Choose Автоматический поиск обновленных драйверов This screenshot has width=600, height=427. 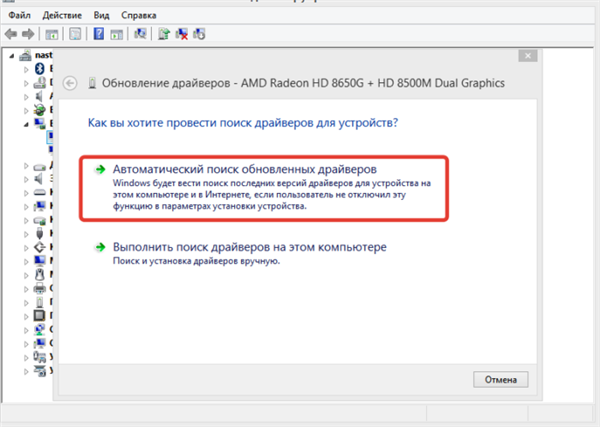coord(264,188)
